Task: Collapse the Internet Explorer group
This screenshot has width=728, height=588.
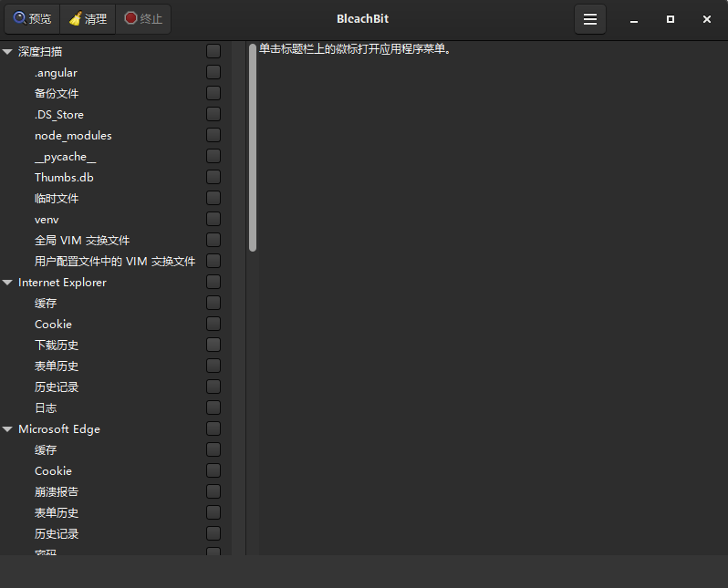Action: pos(7,283)
